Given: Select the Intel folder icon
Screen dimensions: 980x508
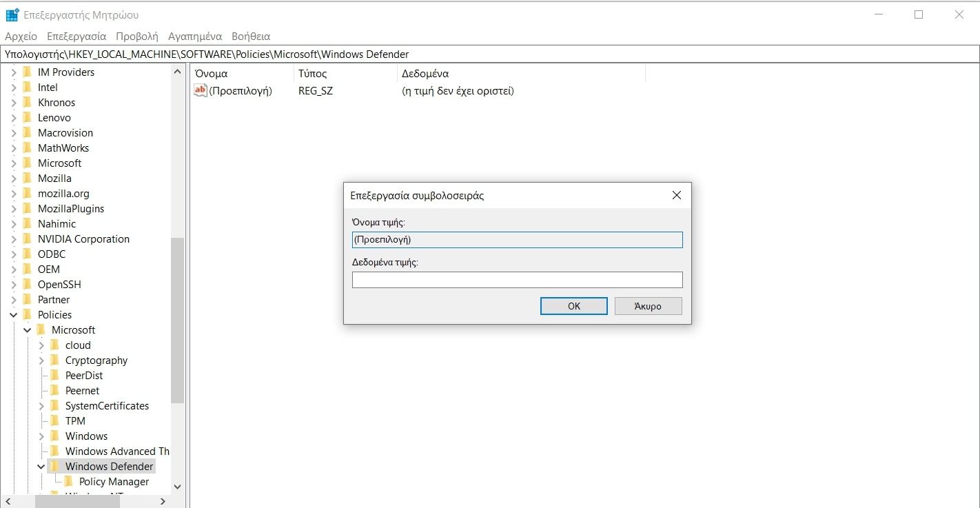Looking at the screenshot, I should point(28,87).
